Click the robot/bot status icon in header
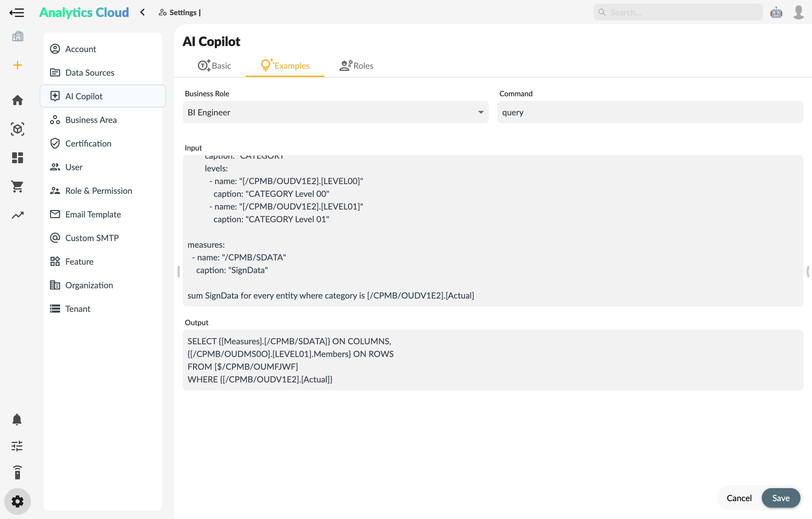The width and height of the screenshot is (812, 519). [776, 12]
